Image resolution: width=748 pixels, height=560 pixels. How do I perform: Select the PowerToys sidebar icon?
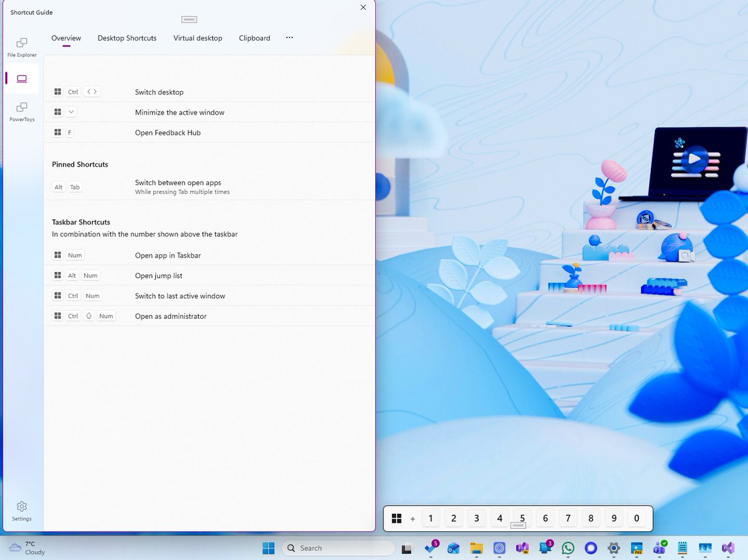21,111
